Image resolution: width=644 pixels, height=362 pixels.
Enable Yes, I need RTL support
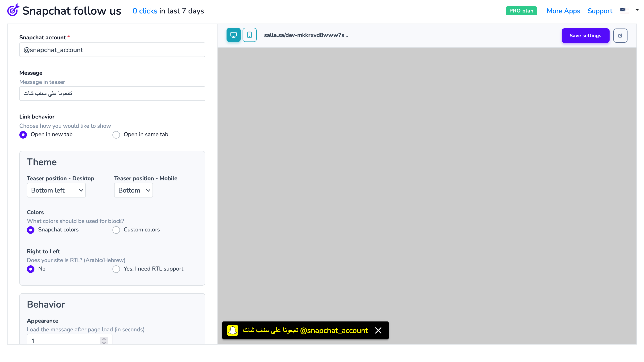[116, 269]
